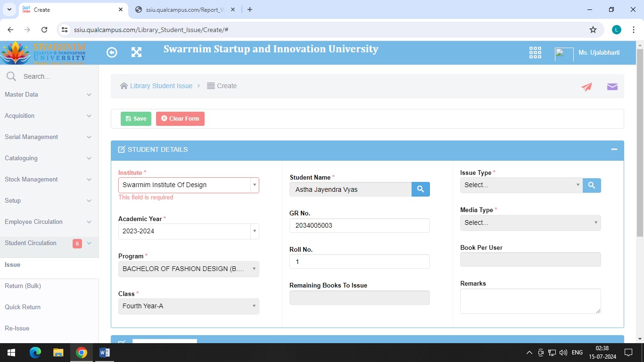The height and width of the screenshot is (362, 644).
Task: Expand Serial Management in sidebar
Action: tap(49, 137)
